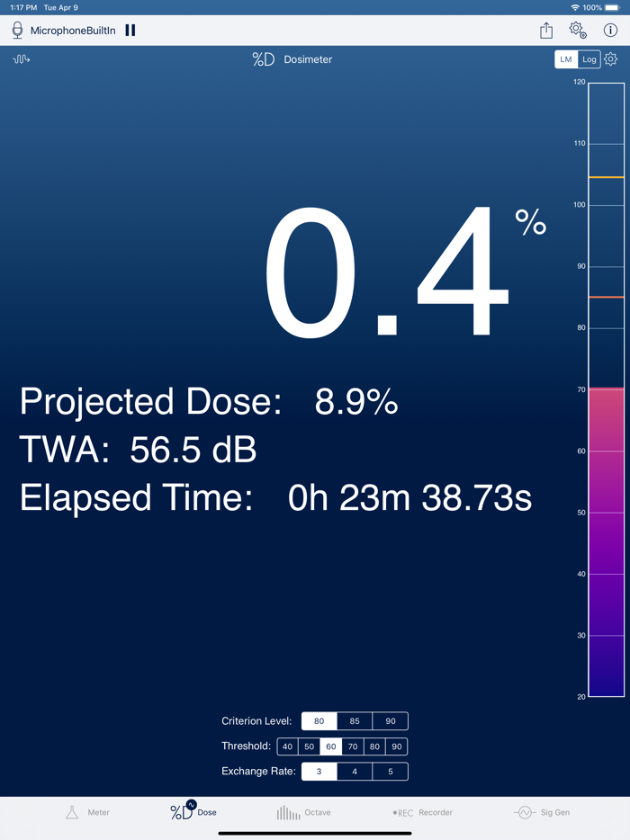
Task: Tap the waveform capture icon below the toolbar
Action: (x=20, y=59)
